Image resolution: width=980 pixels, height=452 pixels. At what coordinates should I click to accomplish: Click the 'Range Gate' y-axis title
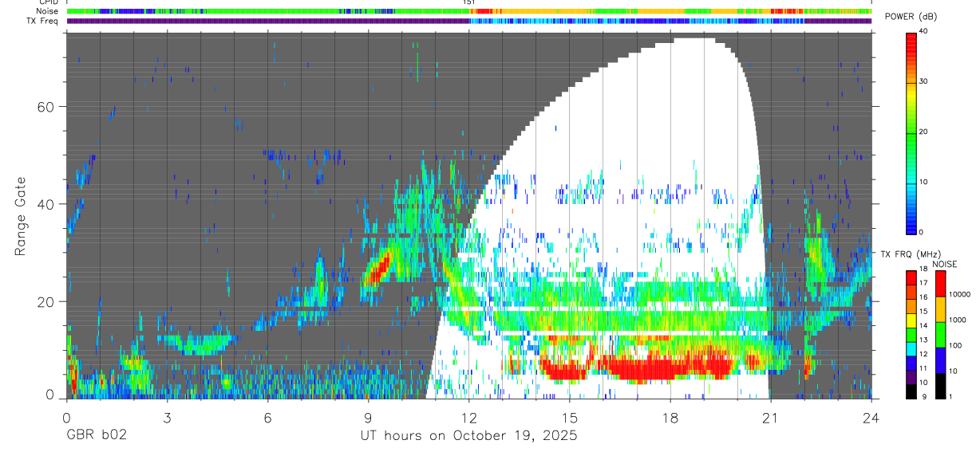(22, 217)
